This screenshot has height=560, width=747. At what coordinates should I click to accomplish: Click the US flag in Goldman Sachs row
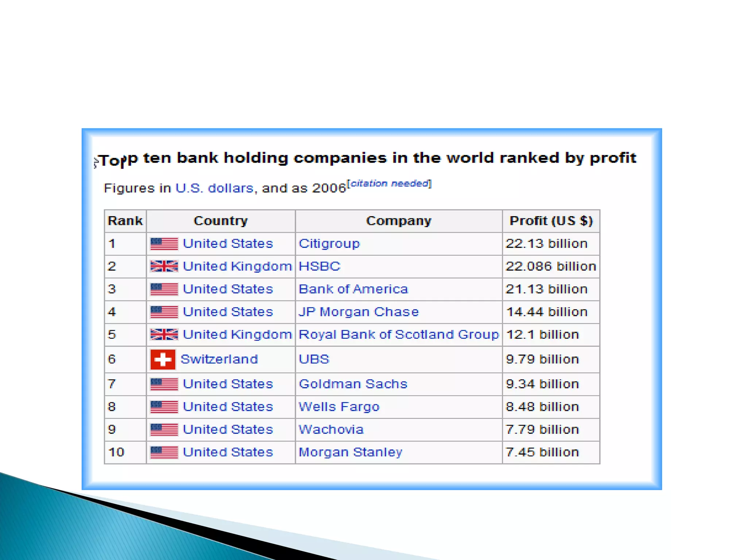click(x=164, y=384)
